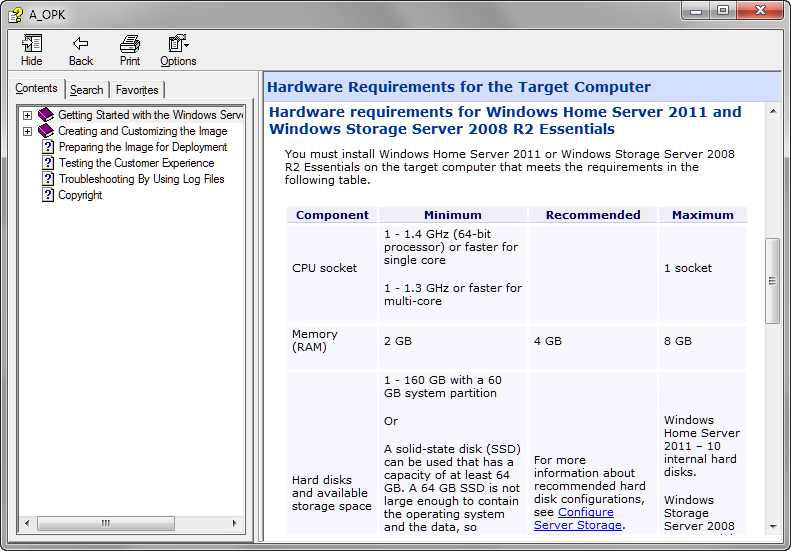Select Testing the Customer Experience topic
This screenshot has width=791, height=551.
136,163
